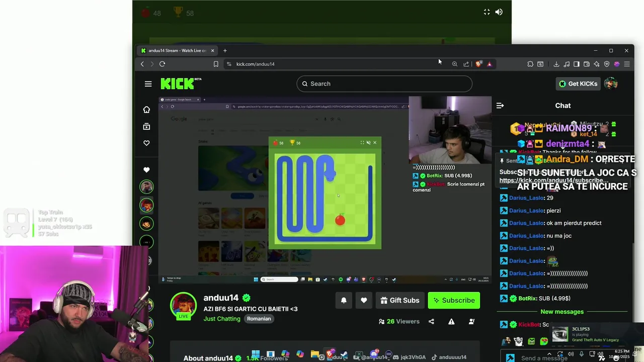Image resolution: width=644 pixels, height=362 pixels.
Task: Report the stream warning triangle icon
Action: [x=451, y=321]
